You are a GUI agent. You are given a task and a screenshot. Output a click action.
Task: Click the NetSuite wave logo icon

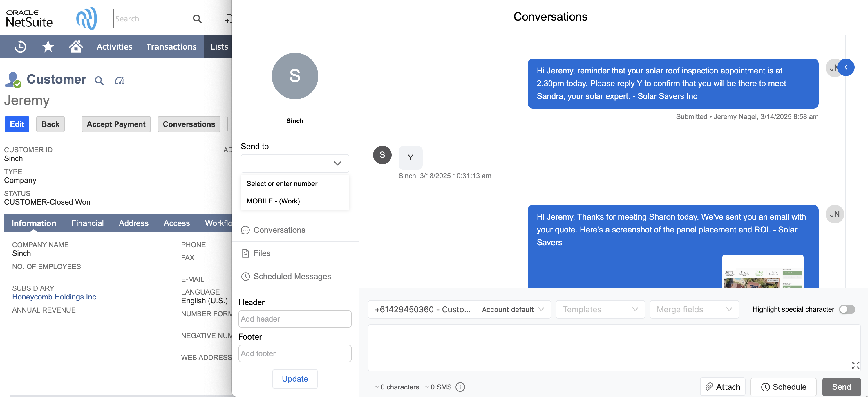pos(87,19)
